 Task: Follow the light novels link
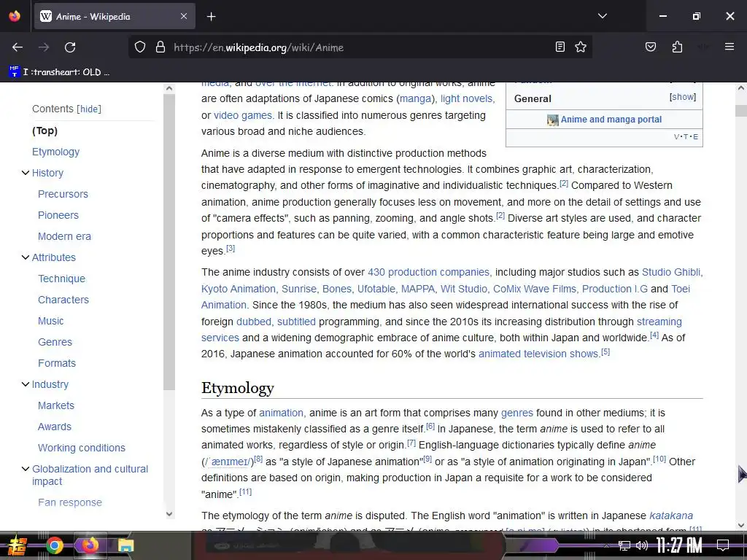468,98
